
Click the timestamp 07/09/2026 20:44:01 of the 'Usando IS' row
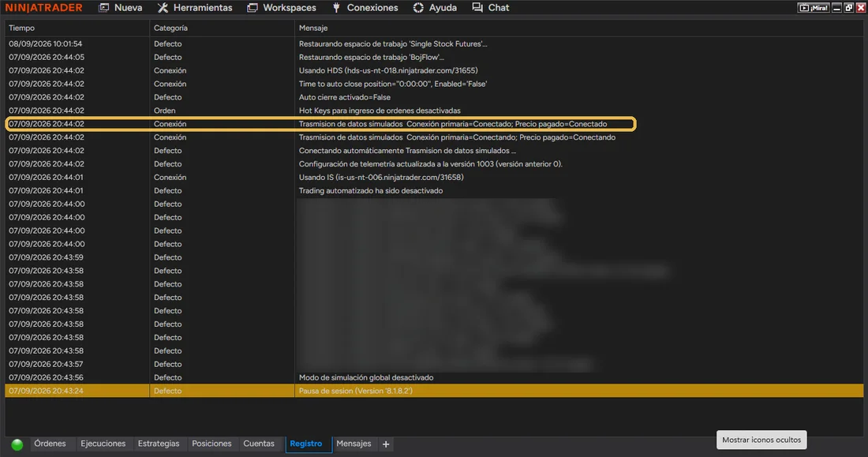point(46,178)
